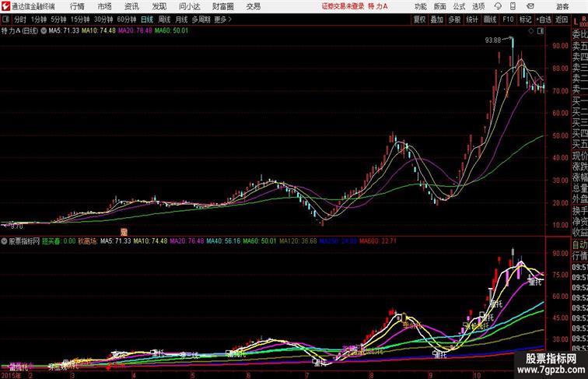Viewport: 588px width, 379px height.
Task: Click the 通达信 red logo icon
Action: [x=5, y=6]
